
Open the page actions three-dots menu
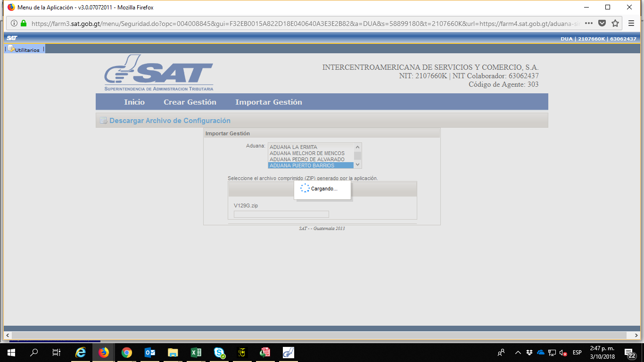point(589,23)
